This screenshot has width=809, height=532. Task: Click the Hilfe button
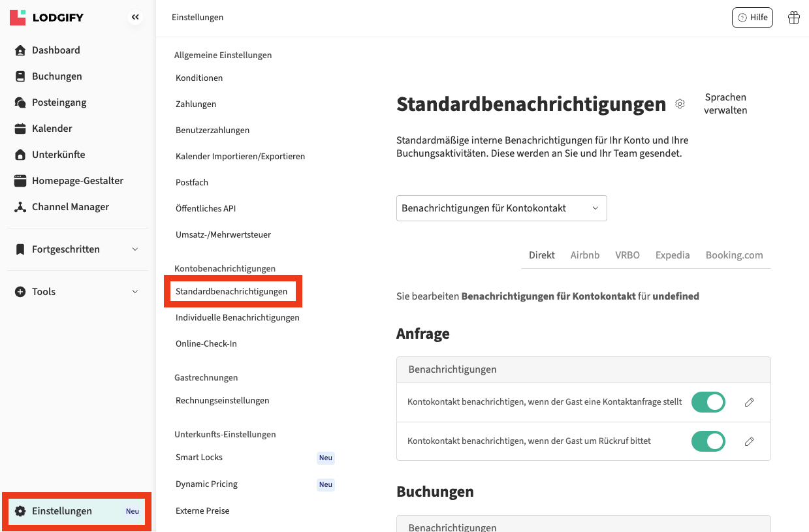click(x=752, y=18)
